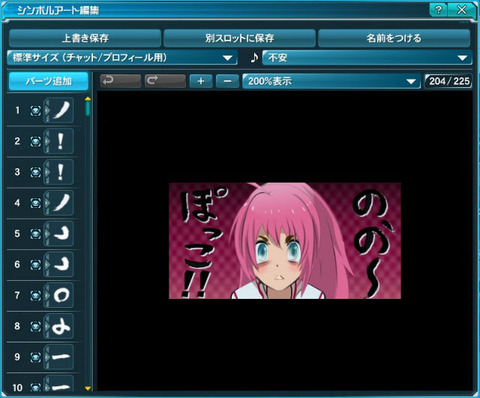Viewport: 480px width, 398px height.
Task: Select layer 7 circle shape thumbnail
Action: tap(61, 295)
